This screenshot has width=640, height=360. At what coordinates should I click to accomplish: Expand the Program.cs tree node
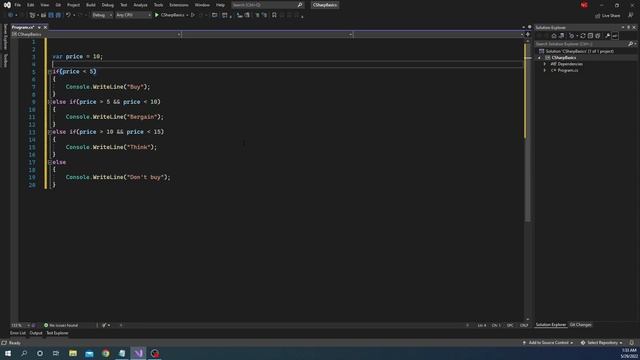tap(545, 71)
